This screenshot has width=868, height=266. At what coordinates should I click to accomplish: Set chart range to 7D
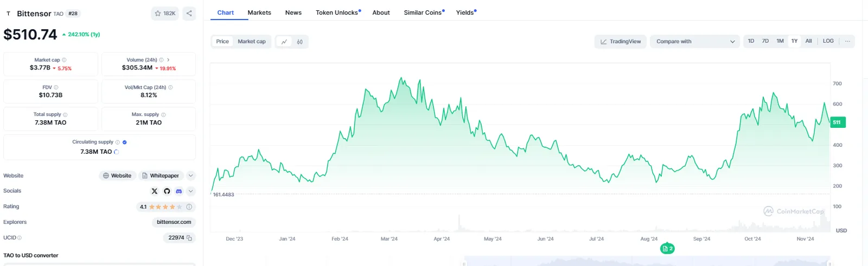[x=765, y=41]
